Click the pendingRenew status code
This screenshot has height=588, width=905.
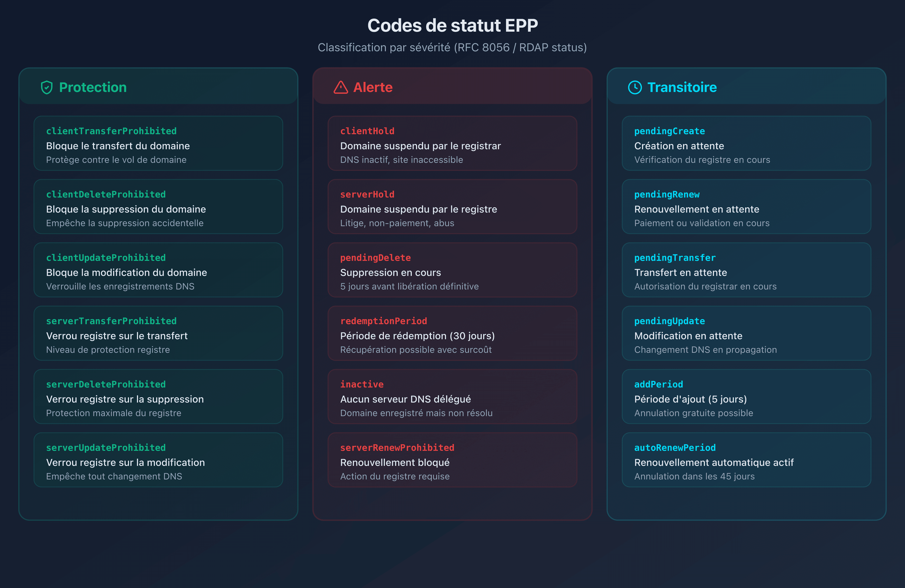[667, 194]
